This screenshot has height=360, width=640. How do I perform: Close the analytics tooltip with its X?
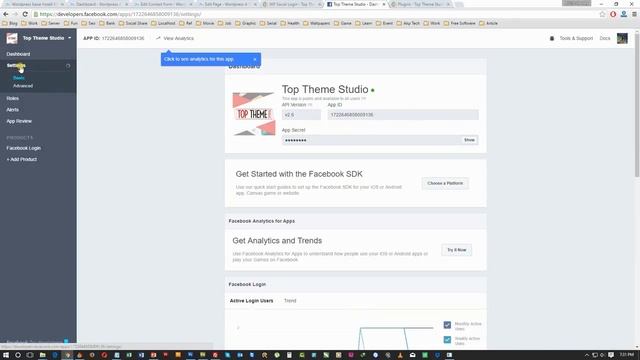255,60
